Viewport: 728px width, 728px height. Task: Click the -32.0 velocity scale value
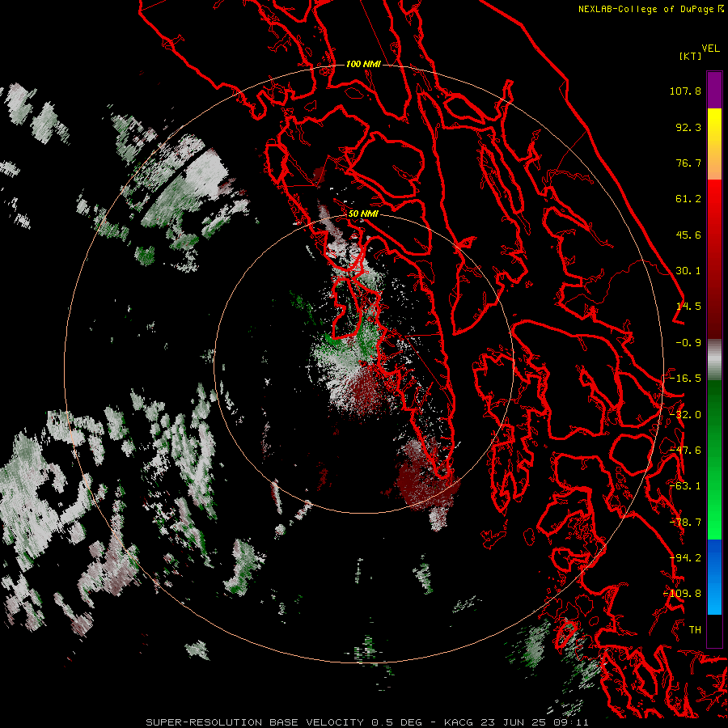point(685,415)
